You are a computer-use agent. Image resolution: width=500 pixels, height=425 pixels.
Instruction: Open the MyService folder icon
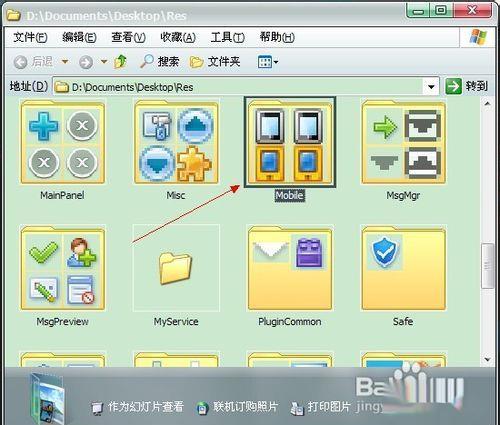[x=176, y=268]
